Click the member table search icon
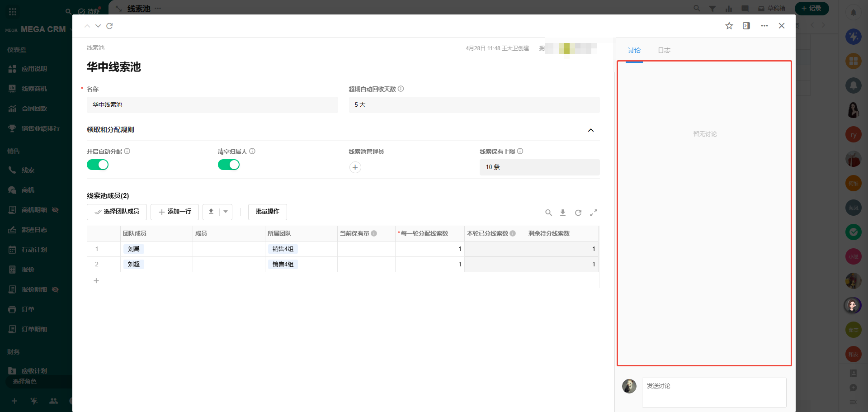The height and width of the screenshot is (412, 868). pyautogui.click(x=548, y=213)
